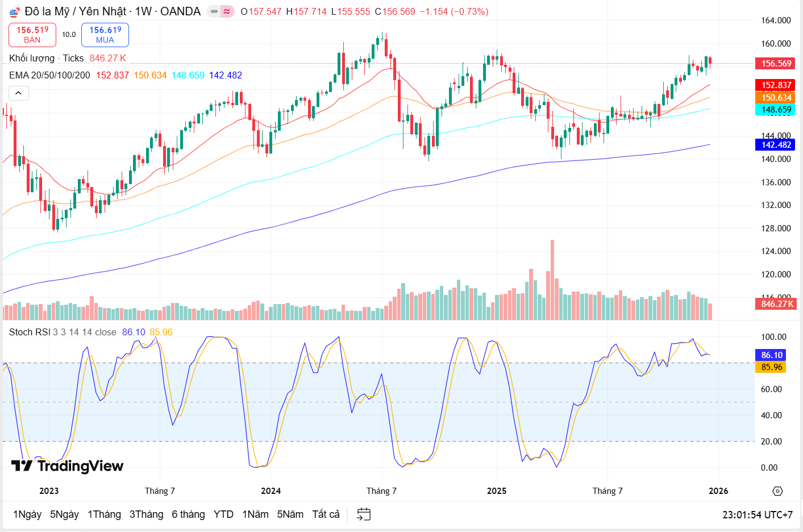This screenshot has width=803, height=532.
Task: Select the 1Năm time range
Action: 255,514
